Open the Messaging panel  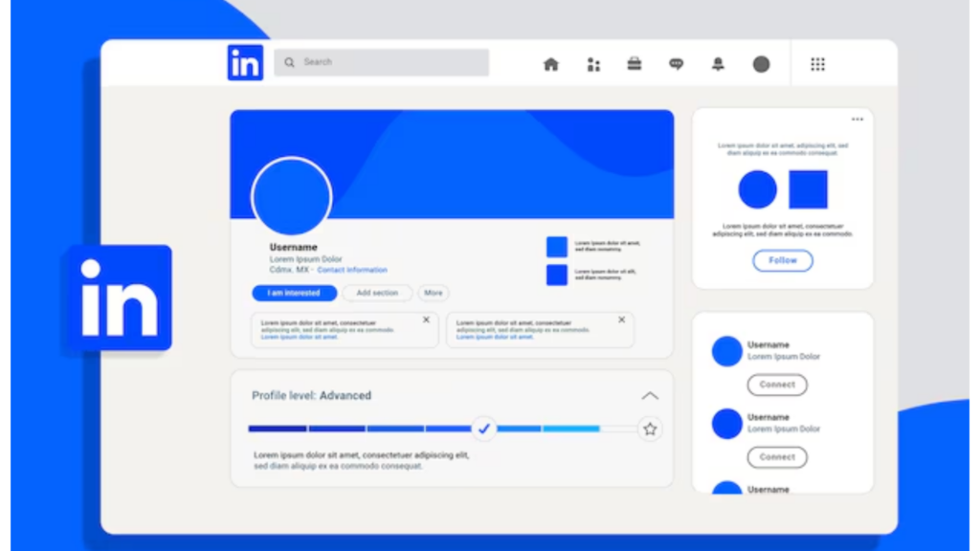click(x=677, y=63)
